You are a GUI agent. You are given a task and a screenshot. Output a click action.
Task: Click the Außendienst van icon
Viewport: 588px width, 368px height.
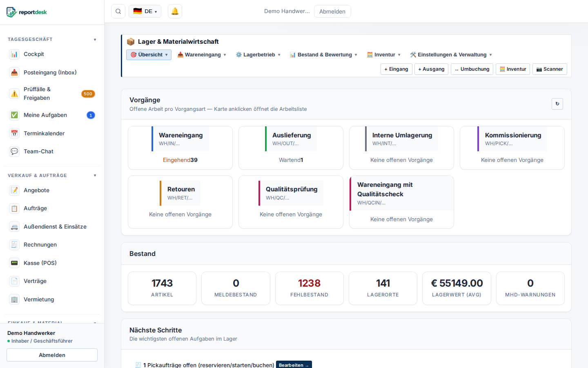click(14, 227)
